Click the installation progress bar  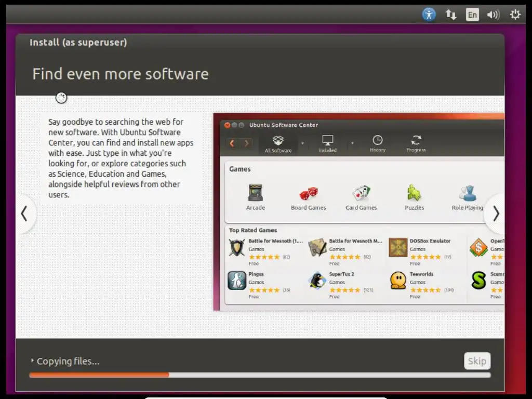tap(260, 375)
